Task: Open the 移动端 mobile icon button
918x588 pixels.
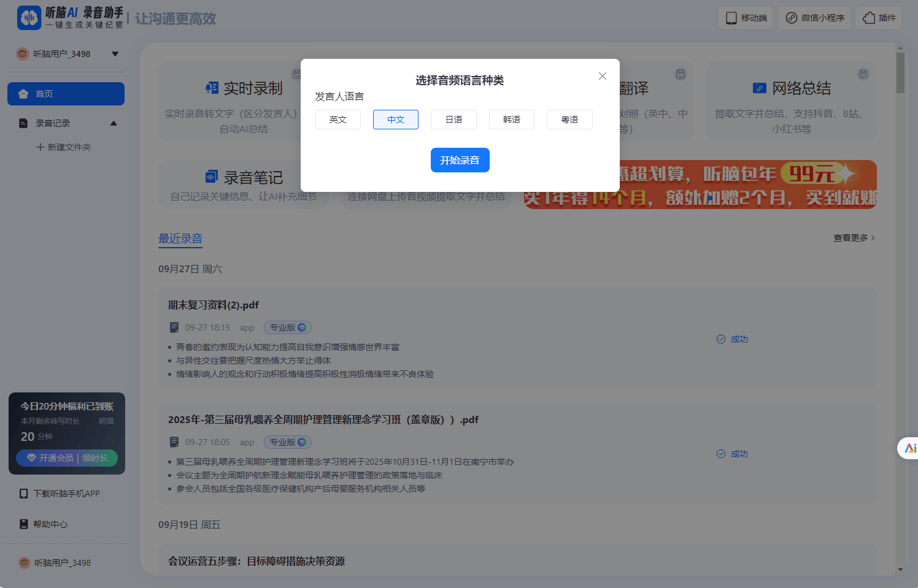Action: [x=731, y=18]
